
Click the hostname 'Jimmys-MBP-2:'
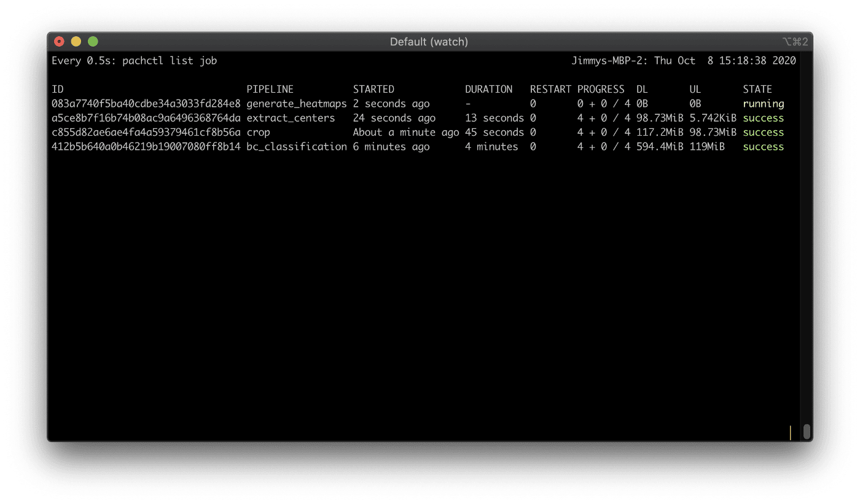point(609,61)
